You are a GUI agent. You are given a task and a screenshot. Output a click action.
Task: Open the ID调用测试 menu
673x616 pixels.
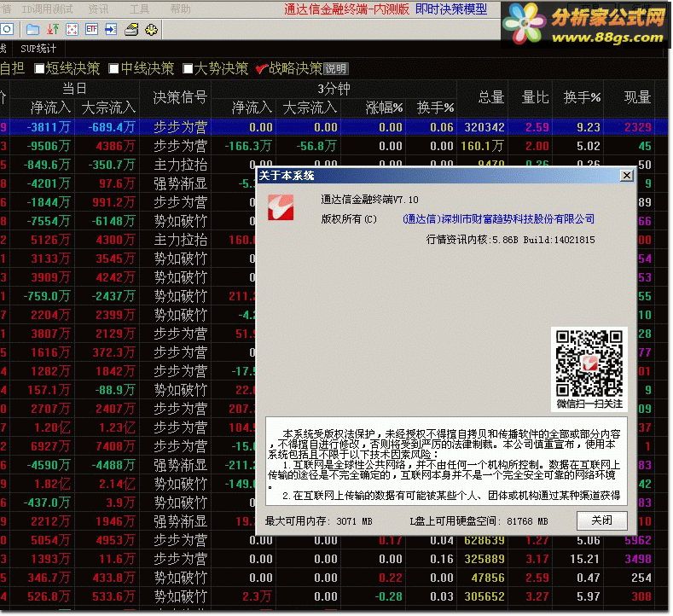pyautogui.click(x=47, y=9)
